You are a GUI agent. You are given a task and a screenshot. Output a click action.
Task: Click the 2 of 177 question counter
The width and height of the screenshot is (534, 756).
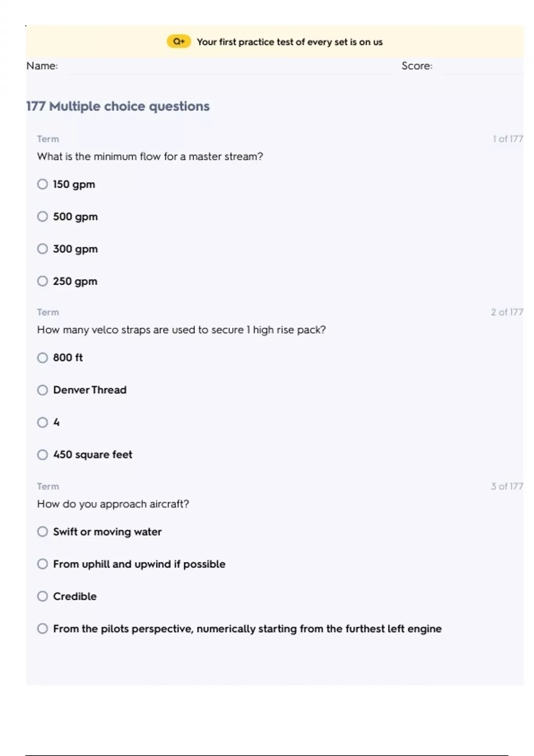coord(507,312)
